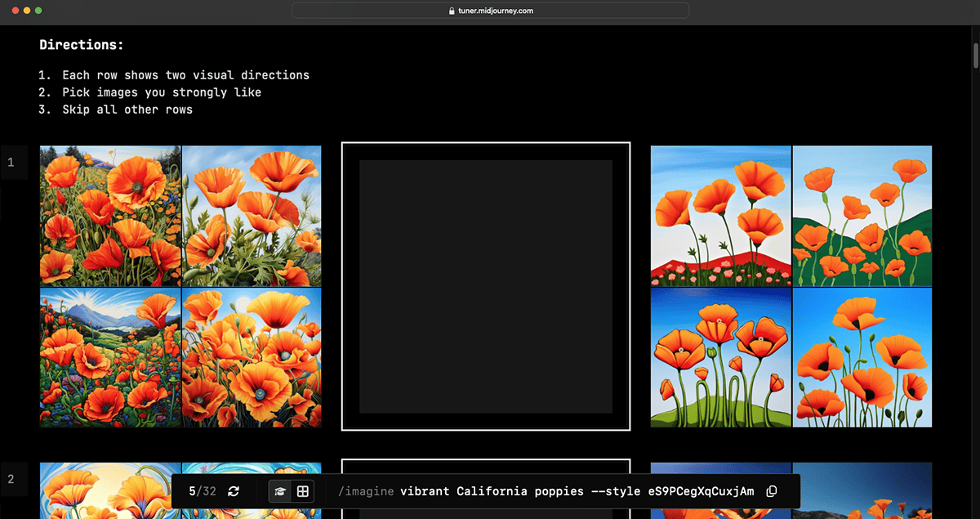980x519 pixels.
Task: Choose the left bottom-right close-up orange poppies image
Action: click(x=252, y=357)
